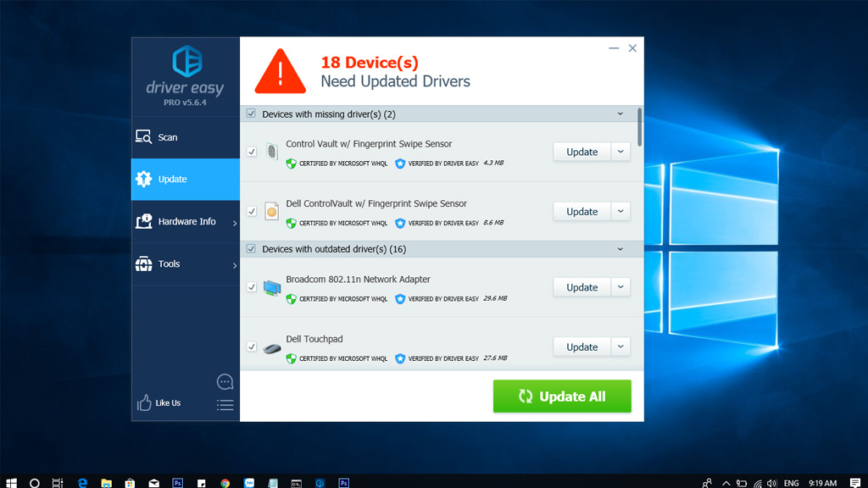Open Microsoft Edge from the taskbar
The image size is (868, 488).
(x=82, y=483)
